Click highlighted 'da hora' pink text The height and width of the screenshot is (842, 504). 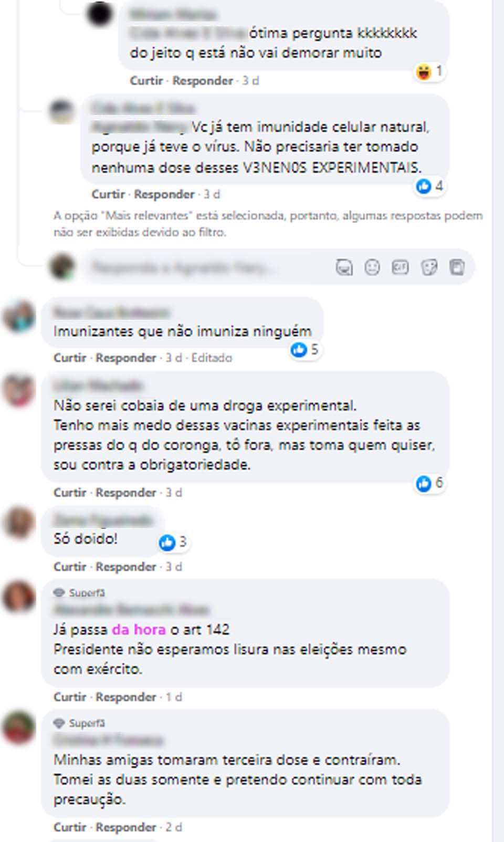click(x=139, y=630)
